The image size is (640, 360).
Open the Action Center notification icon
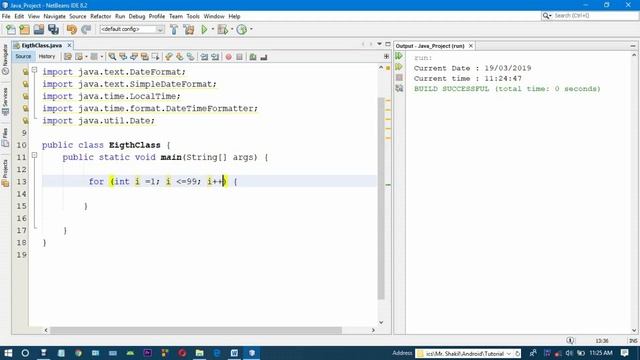pos(624,353)
